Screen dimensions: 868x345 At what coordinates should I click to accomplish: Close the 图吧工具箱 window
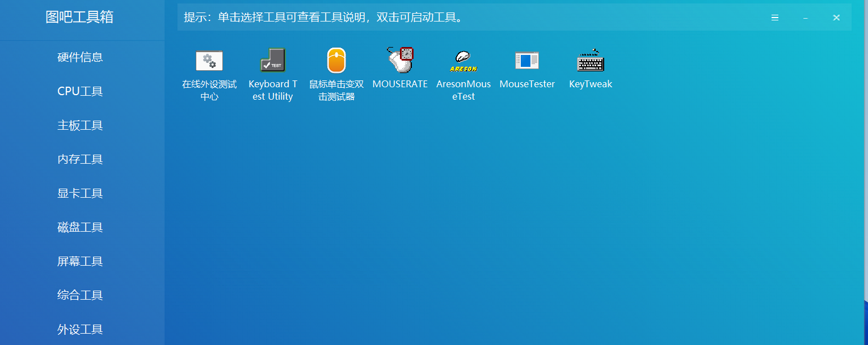pos(836,18)
